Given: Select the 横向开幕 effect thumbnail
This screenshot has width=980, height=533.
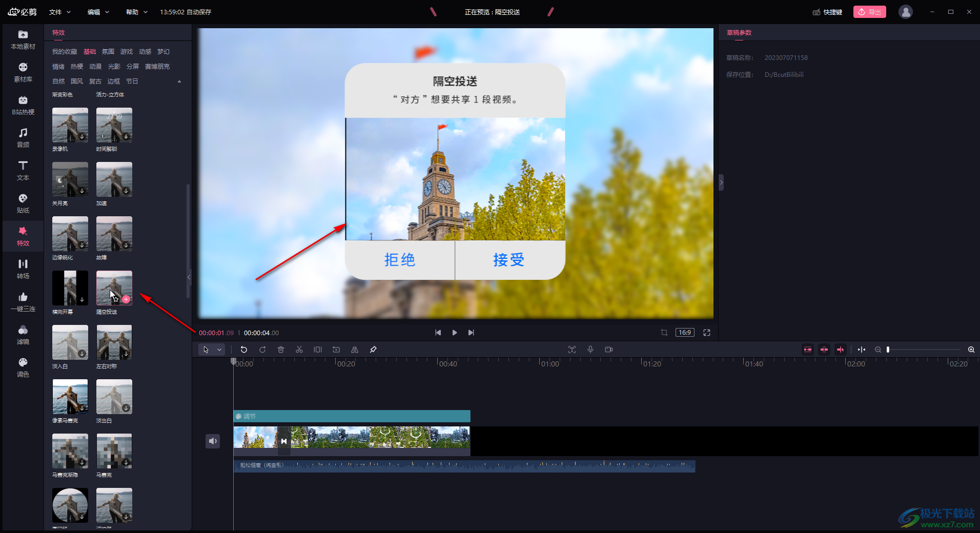Looking at the screenshot, I should [x=70, y=288].
